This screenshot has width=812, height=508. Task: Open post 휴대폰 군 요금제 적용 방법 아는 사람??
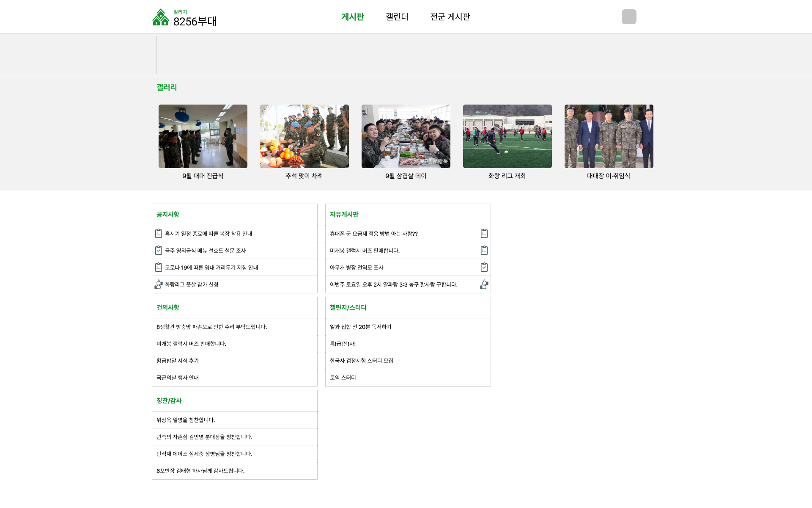[x=374, y=234]
